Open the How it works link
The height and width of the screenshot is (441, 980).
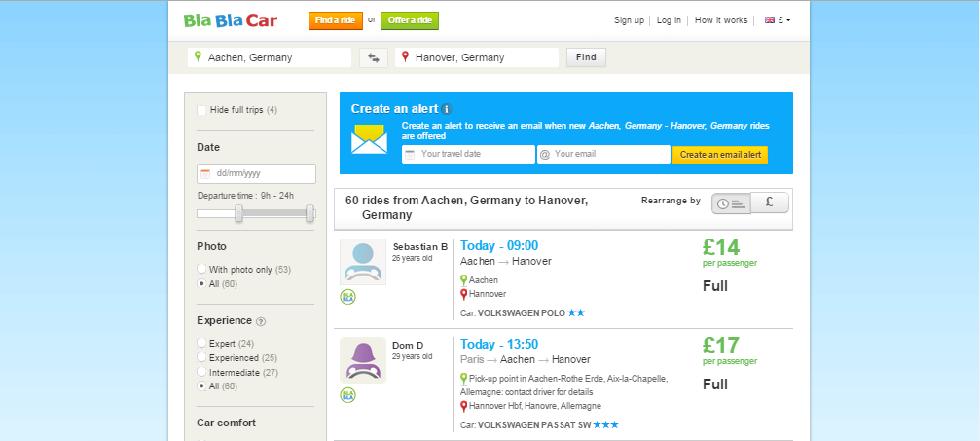[x=720, y=20]
